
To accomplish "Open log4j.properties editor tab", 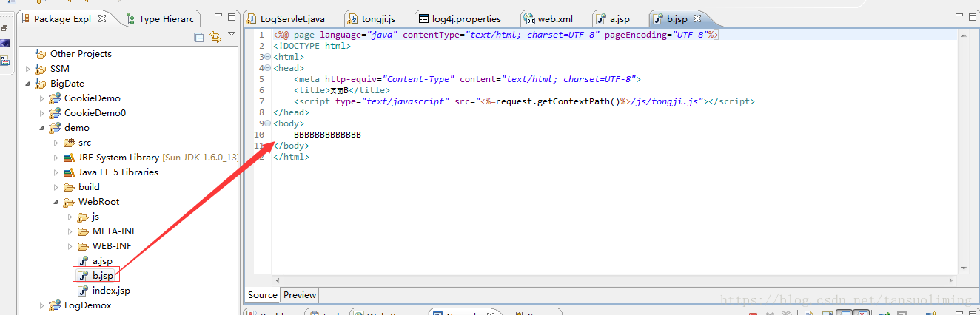I will click(x=459, y=18).
